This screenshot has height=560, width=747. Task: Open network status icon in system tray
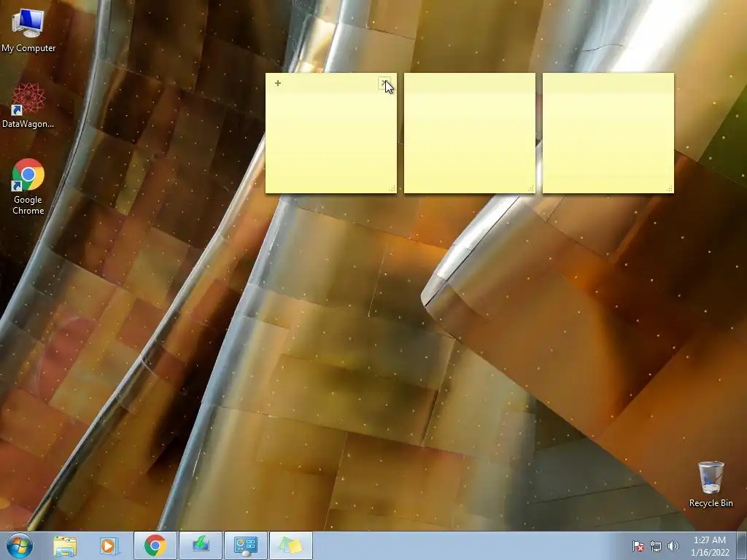tap(656, 546)
